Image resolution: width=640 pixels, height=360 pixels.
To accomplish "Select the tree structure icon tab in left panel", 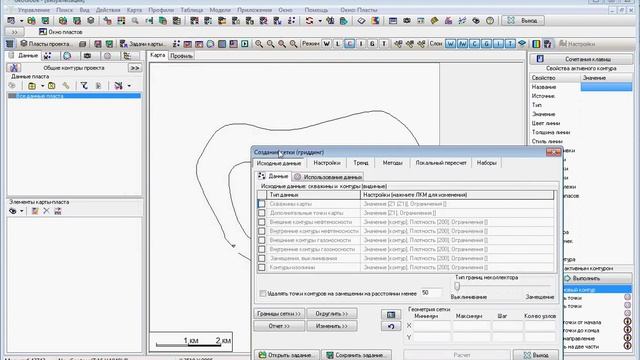I will tap(127, 56).
